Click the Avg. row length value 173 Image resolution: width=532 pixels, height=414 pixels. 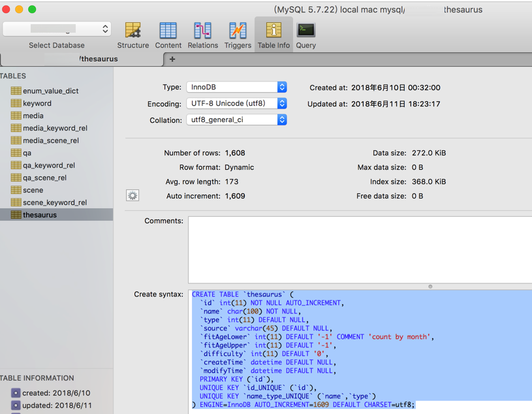point(232,182)
